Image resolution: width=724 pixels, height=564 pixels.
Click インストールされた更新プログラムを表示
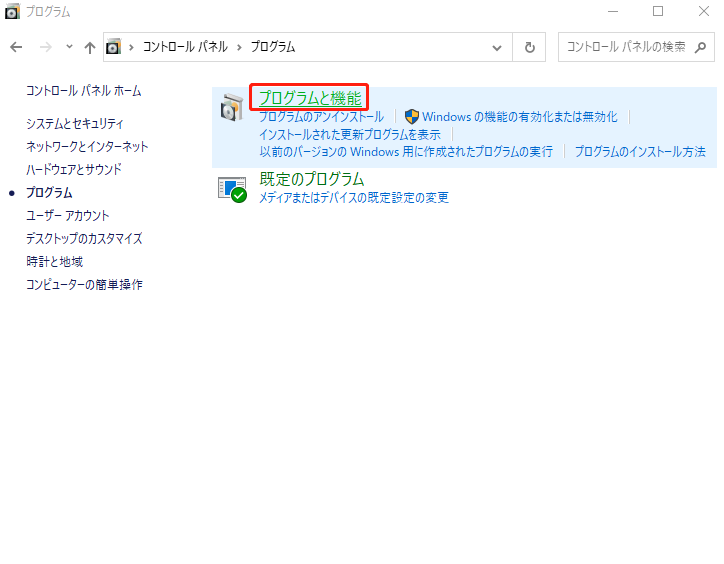(x=350, y=134)
